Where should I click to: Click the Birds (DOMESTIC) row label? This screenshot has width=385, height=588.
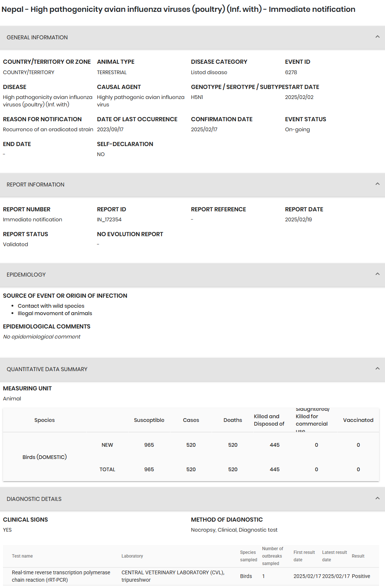[x=44, y=457]
